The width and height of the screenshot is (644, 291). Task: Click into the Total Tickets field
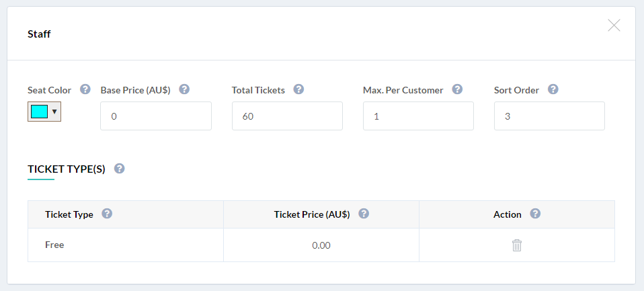coord(287,116)
